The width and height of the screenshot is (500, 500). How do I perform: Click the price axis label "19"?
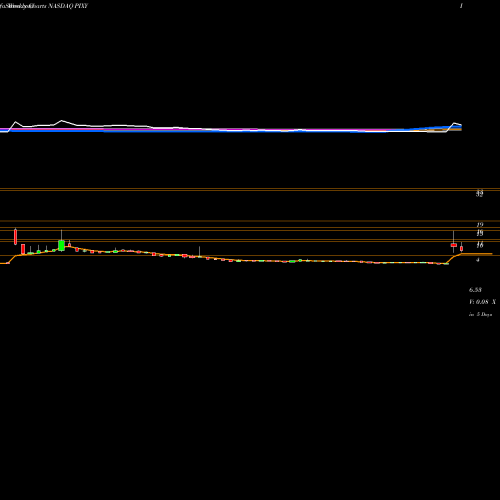point(480,225)
